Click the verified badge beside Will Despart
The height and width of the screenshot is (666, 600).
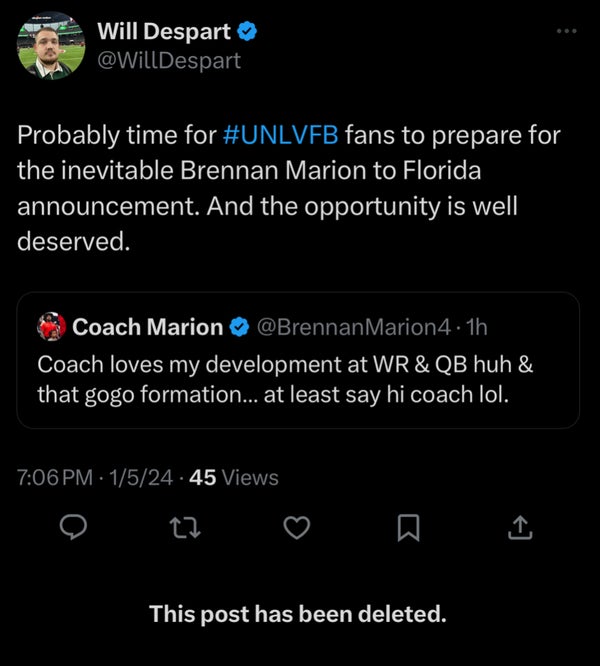tap(249, 32)
